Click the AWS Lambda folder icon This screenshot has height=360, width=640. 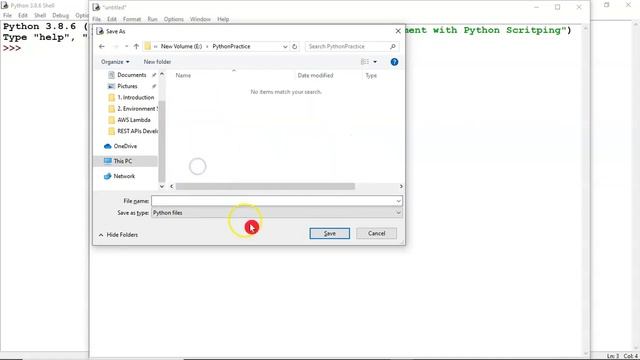click(x=111, y=120)
